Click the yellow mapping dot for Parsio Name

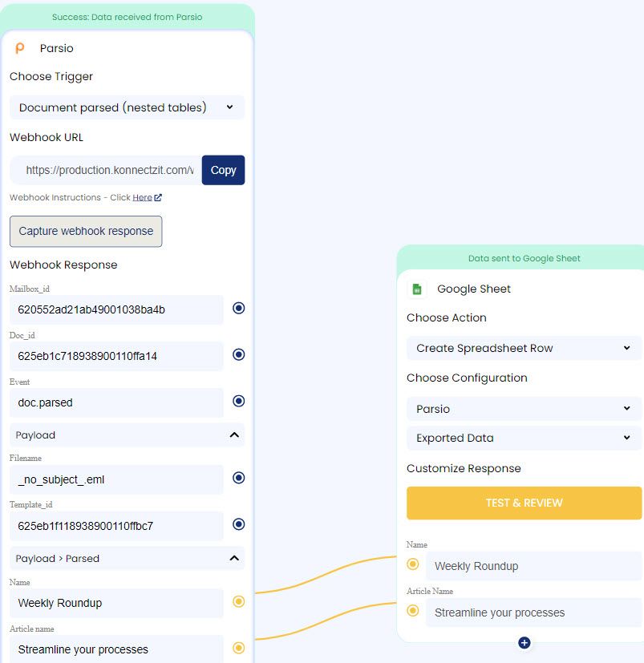pos(238,602)
